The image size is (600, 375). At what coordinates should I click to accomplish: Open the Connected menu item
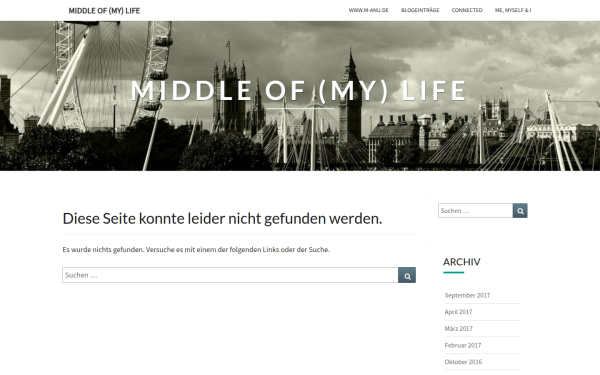click(467, 10)
